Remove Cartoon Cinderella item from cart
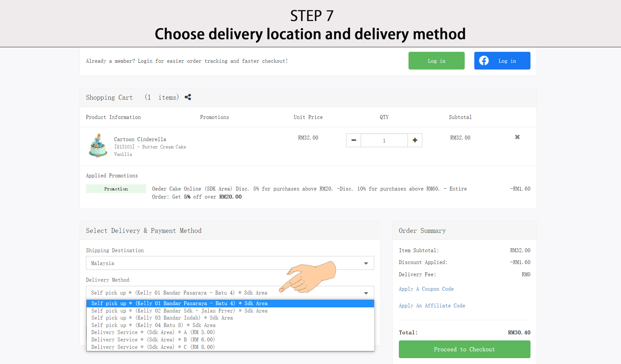 (517, 137)
